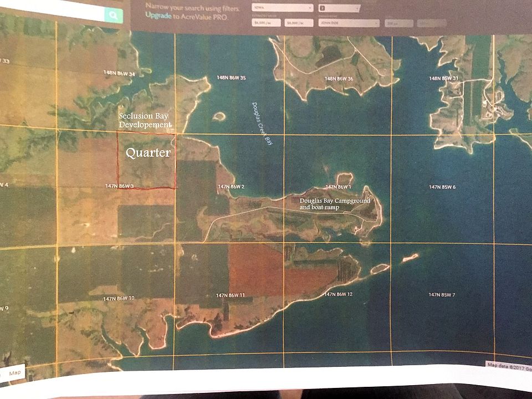Click the Seclusion Bay Developement label
Viewport: 532px width, 399px height.
[145, 120]
